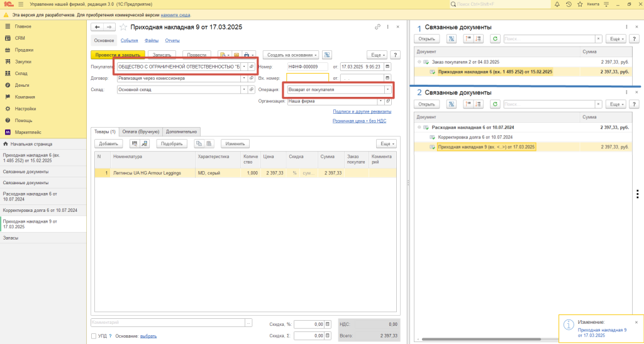Copy link to the document via chain icon

tap(377, 27)
